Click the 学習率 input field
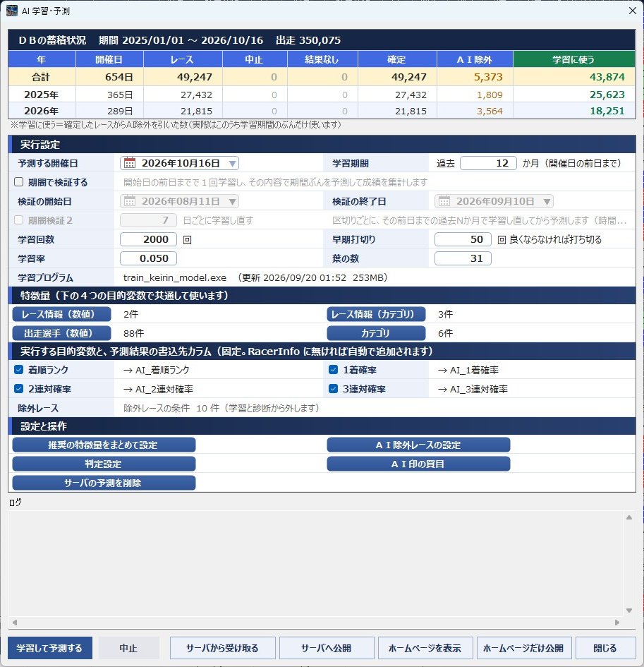The height and width of the screenshot is (667, 644). pos(148,258)
